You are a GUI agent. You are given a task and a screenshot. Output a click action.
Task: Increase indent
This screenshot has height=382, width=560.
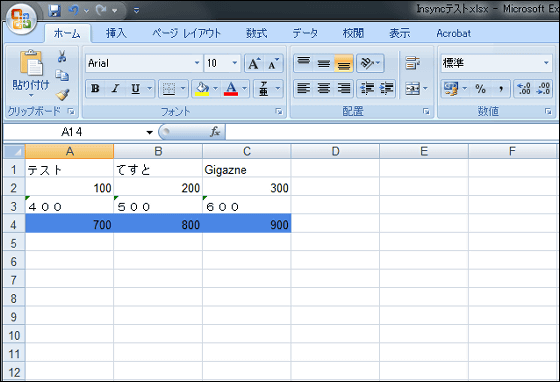[386, 89]
